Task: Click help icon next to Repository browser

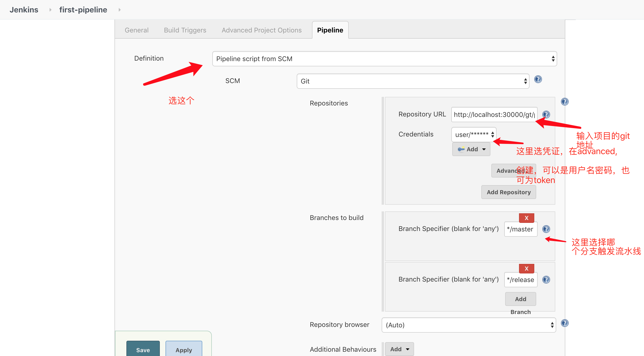Action: click(x=565, y=323)
